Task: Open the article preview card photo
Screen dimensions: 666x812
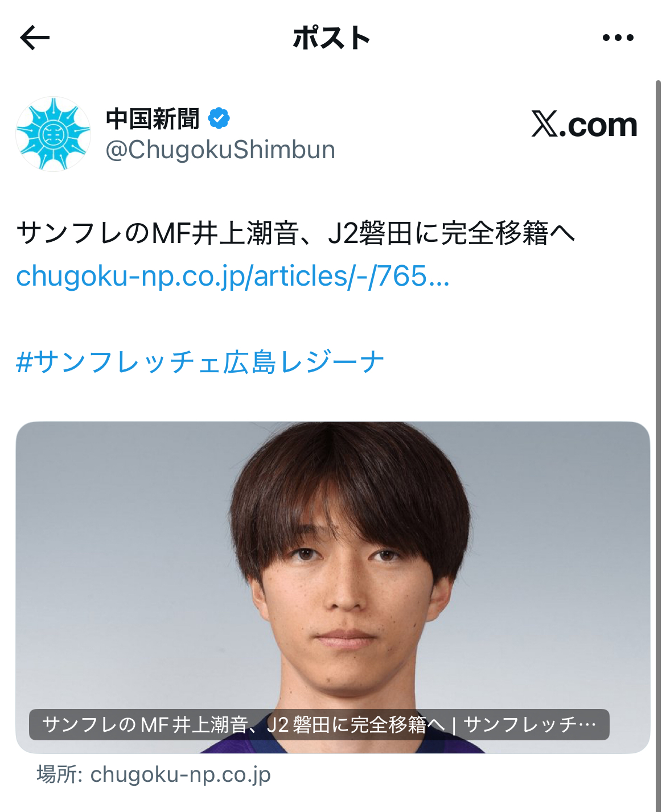Action: (333, 587)
